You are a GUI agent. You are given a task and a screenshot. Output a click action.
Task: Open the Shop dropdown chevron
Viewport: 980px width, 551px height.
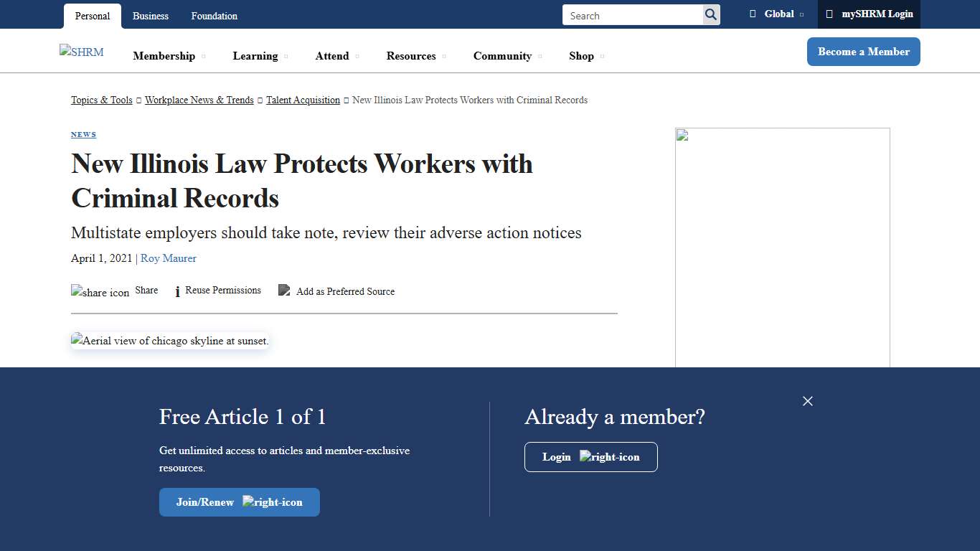coord(602,56)
